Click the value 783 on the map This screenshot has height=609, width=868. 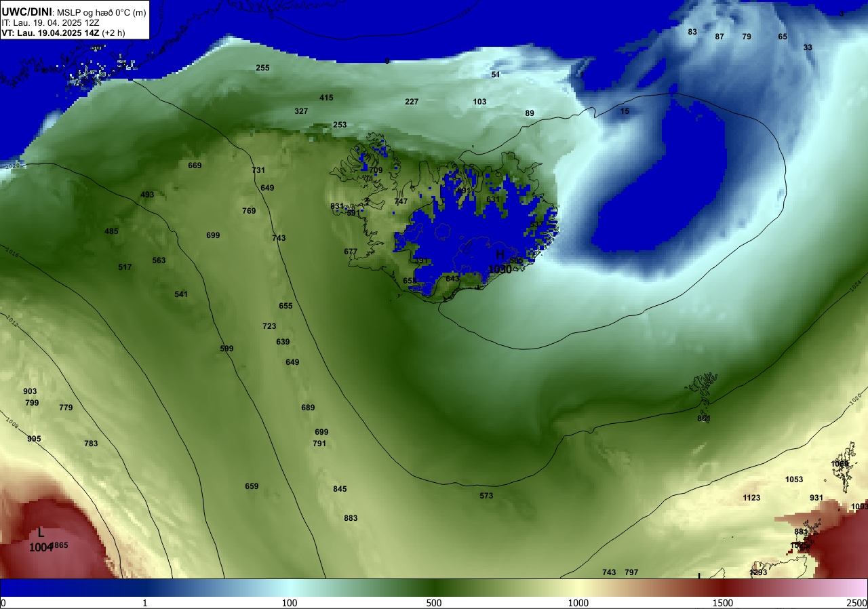(91, 444)
